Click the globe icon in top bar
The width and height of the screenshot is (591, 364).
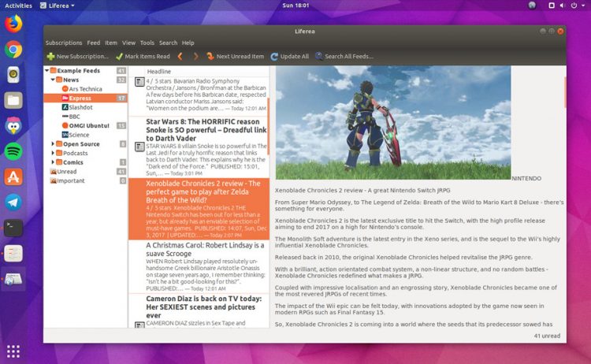pos(532,6)
